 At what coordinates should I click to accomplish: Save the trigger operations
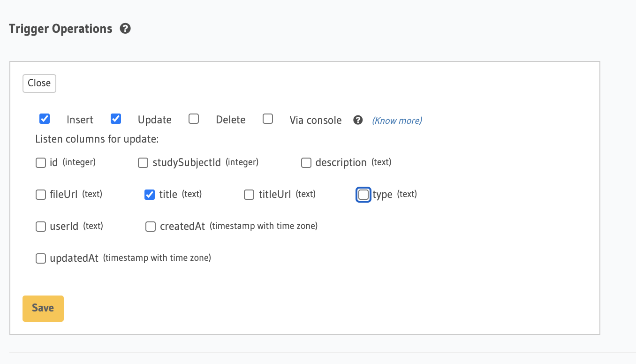(x=43, y=309)
